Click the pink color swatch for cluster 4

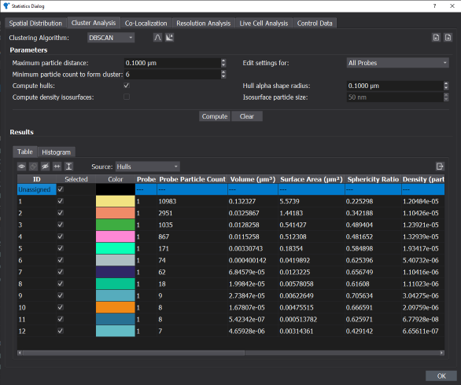115,237
